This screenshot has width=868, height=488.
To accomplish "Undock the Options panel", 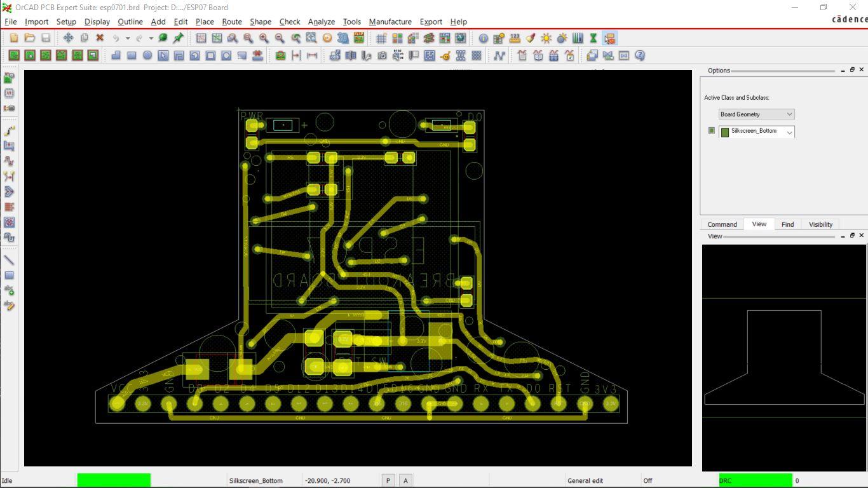I will point(852,69).
